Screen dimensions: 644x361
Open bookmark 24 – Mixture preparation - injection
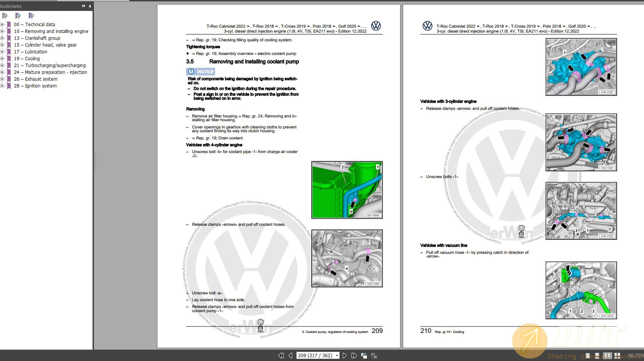point(51,72)
